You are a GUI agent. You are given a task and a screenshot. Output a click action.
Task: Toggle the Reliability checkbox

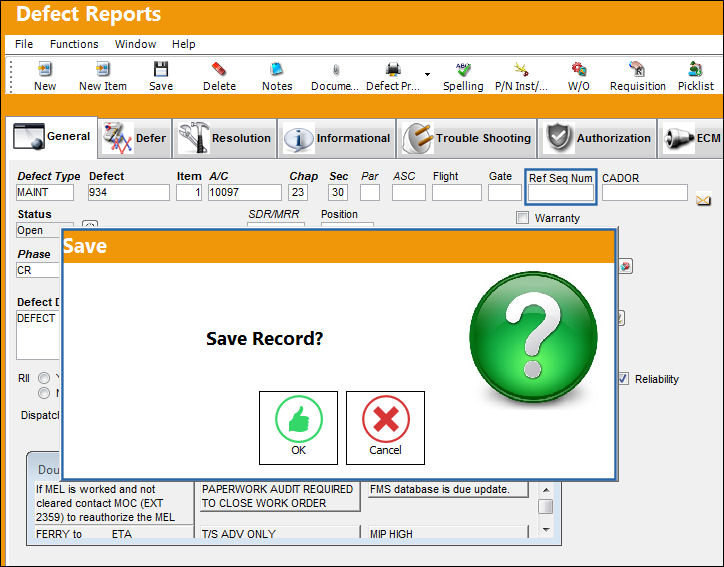click(623, 379)
